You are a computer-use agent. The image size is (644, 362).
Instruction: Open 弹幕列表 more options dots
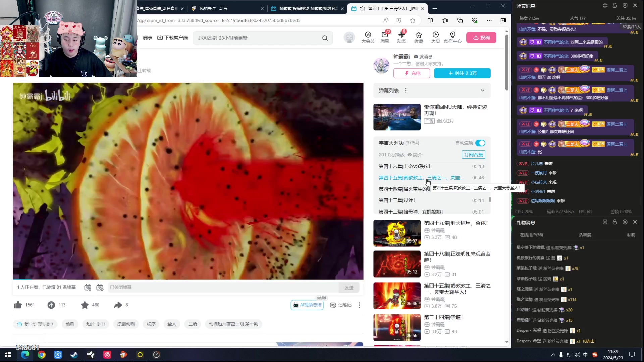pyautogui.click(x=406, y=90)
